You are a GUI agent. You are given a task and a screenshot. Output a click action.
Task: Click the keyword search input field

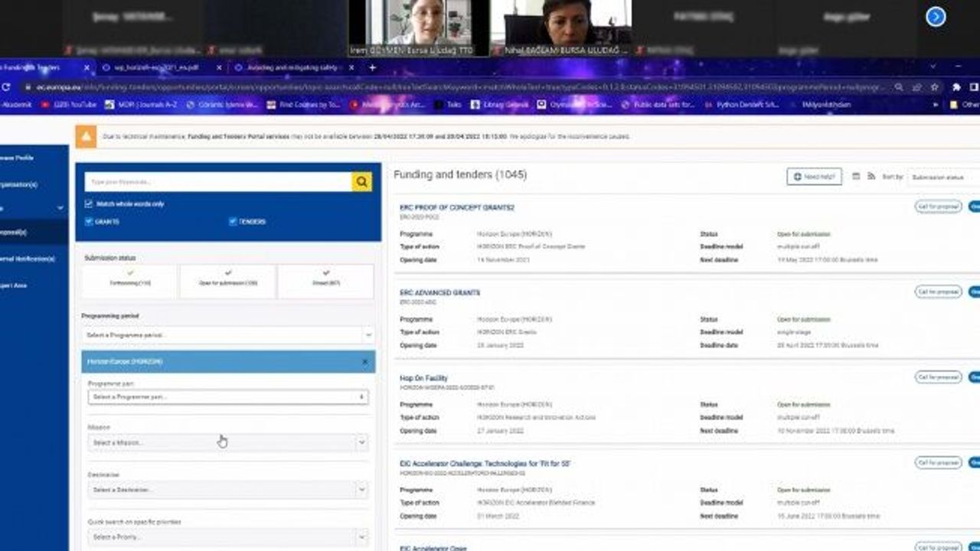pos(218,181)
